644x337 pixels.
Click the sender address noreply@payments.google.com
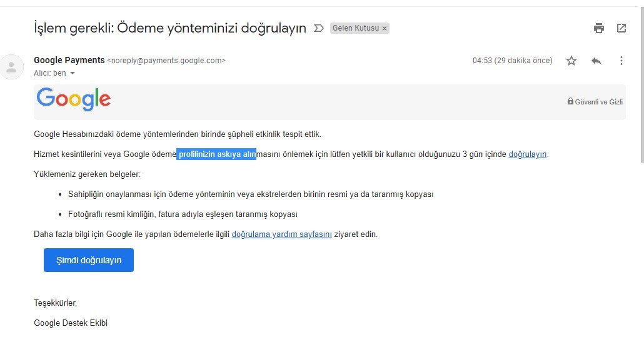[166, 61]
